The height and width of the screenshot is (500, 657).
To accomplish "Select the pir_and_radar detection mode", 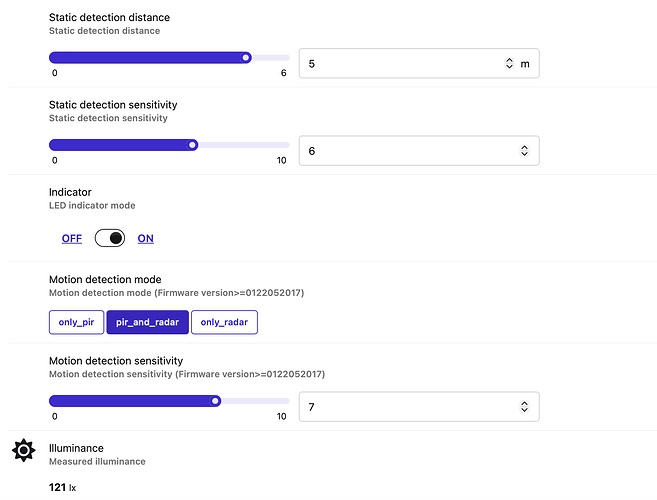I will pos(147,322).
